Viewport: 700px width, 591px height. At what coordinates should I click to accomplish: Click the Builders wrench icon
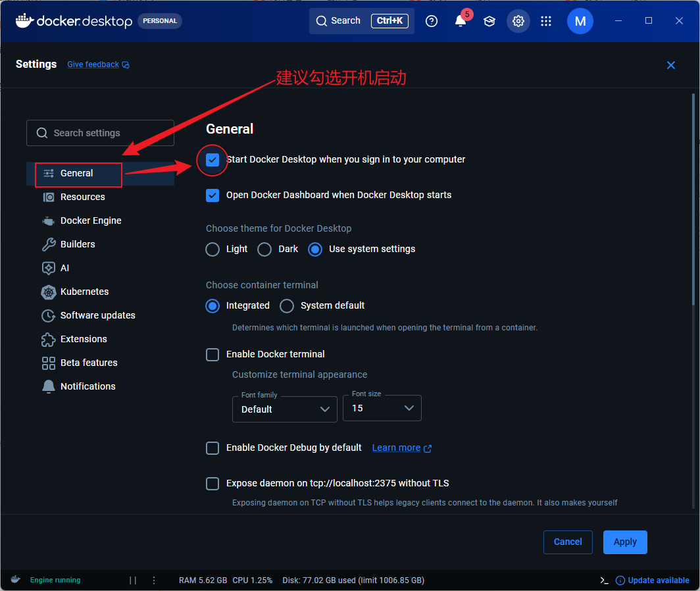click(48, 244)
